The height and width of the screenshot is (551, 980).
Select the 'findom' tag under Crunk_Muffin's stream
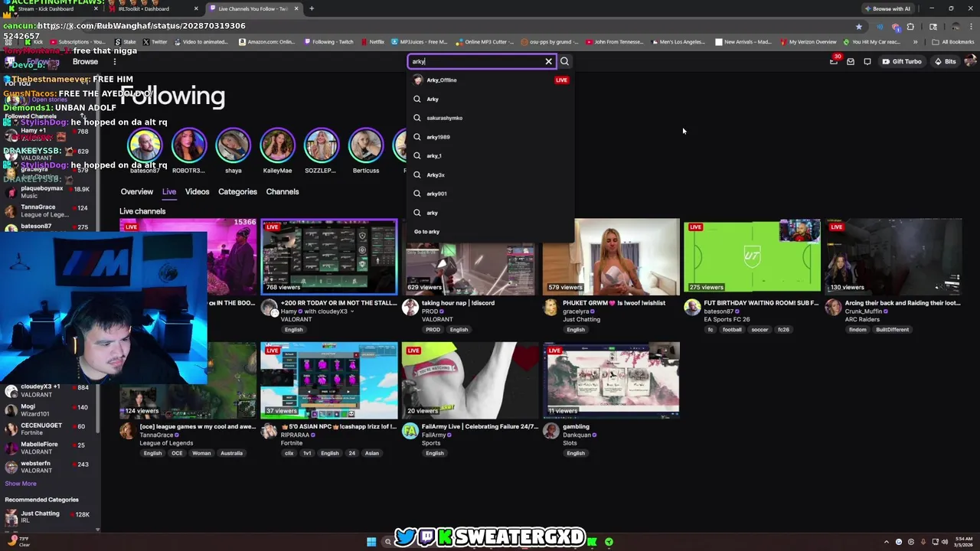(x=857, y=330)
